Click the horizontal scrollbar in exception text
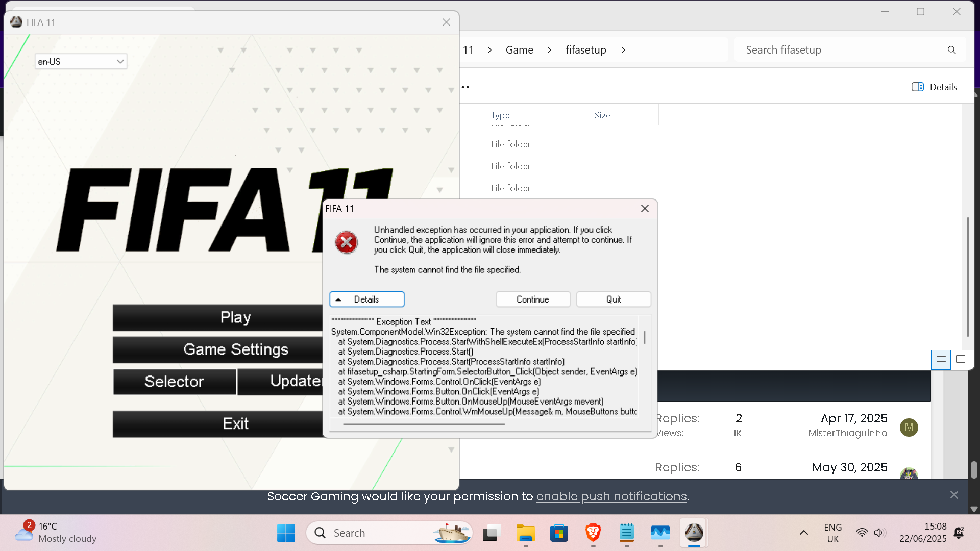The width and height of the screenshot is (980, 551). [424, 424]
